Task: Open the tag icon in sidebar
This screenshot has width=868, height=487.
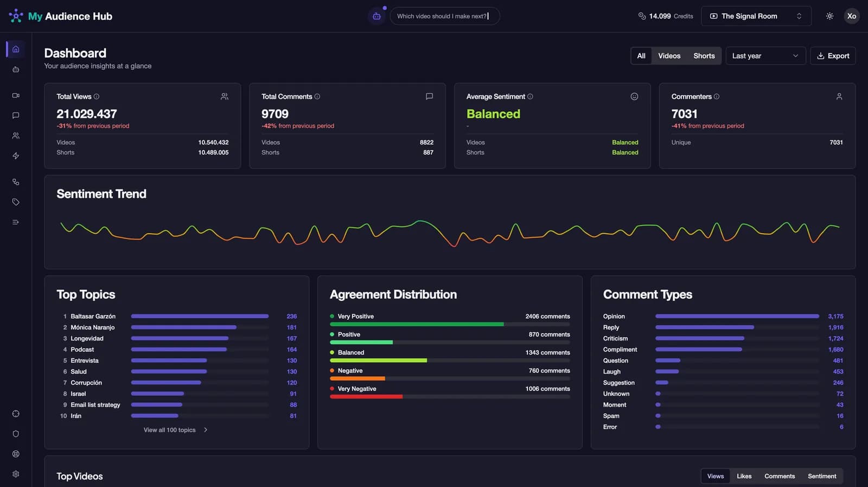Action: click(16, 202)
